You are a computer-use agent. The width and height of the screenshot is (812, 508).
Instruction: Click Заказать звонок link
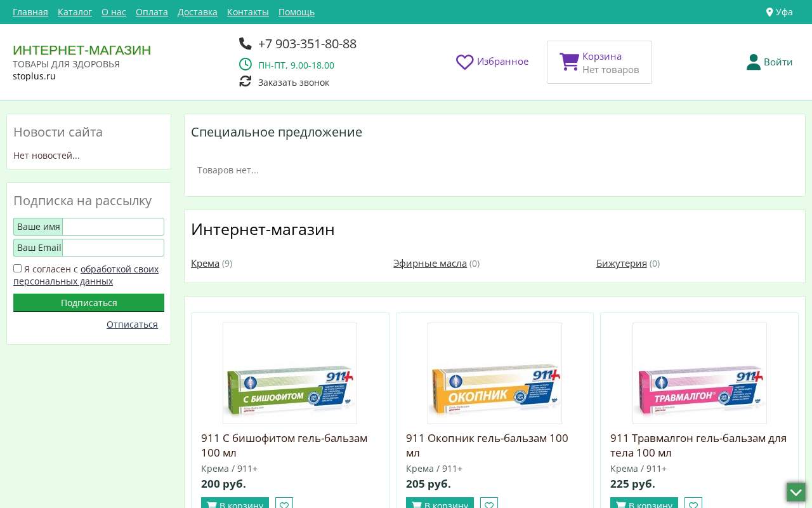[x=293, y=83]
